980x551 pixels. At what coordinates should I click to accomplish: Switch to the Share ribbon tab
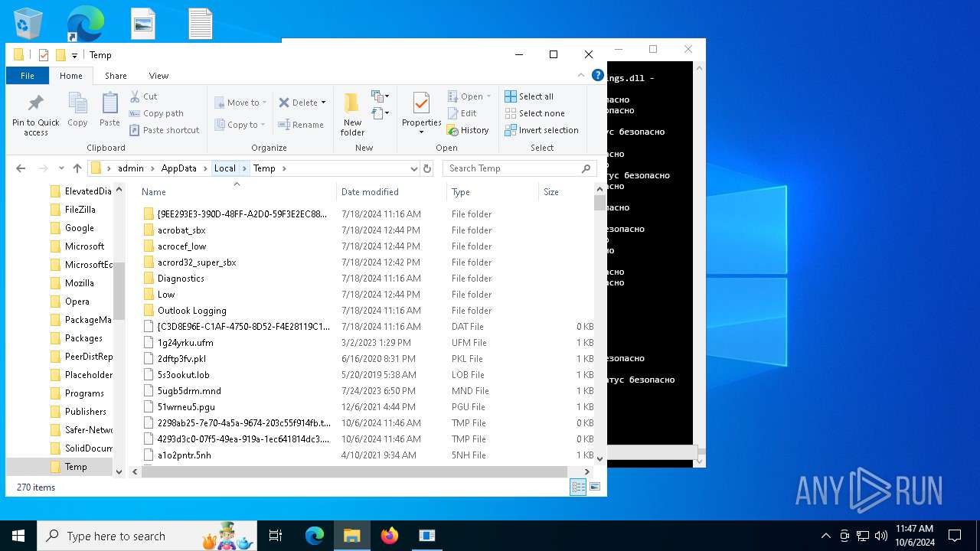click(116, 76)
